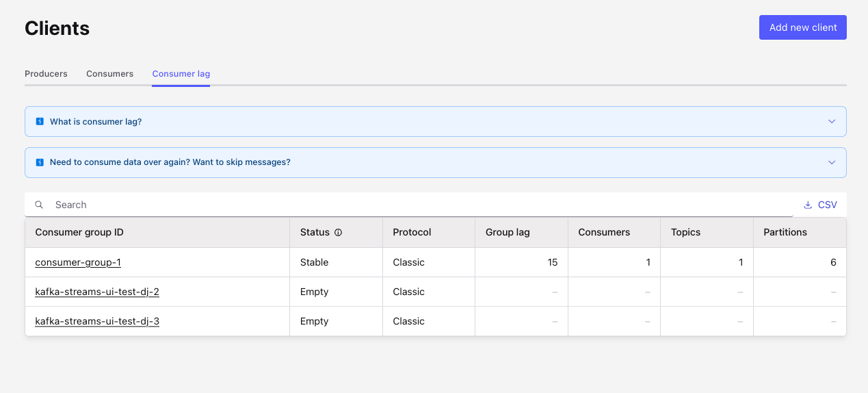Click info icon beside 'What is consumer lag?'
868x393 pixels.
(40, 122)
